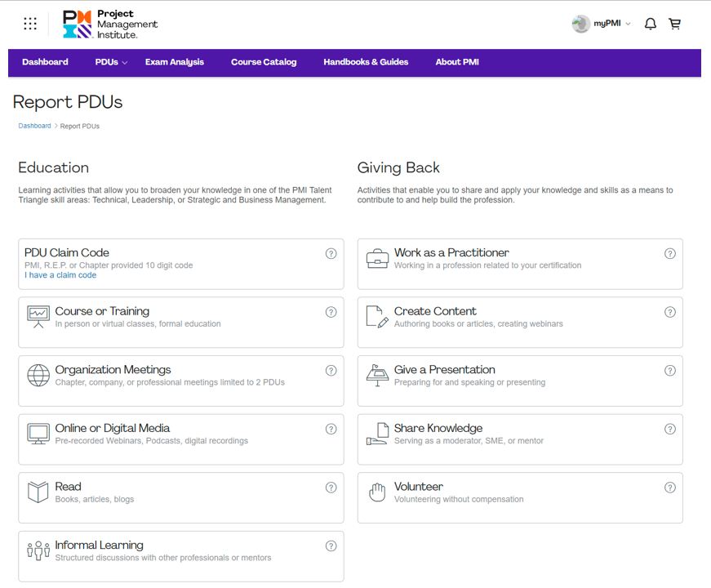Image resolution: width=711 pixels, height=588 pixels.
Task: Open the myPMI account dropdown
Action: pyautogui.click(x=602, y=24)
